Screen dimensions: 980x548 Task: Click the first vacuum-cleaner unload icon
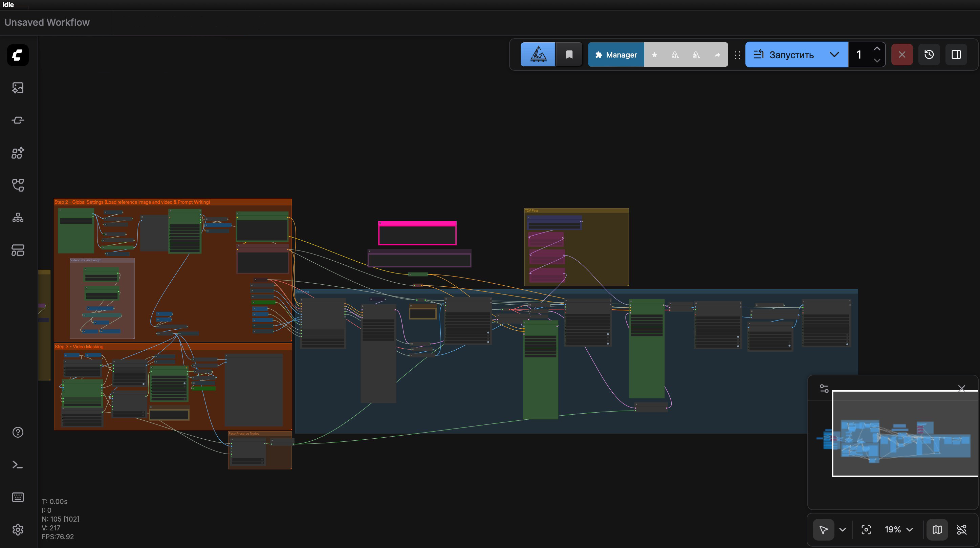pos(675,55)
